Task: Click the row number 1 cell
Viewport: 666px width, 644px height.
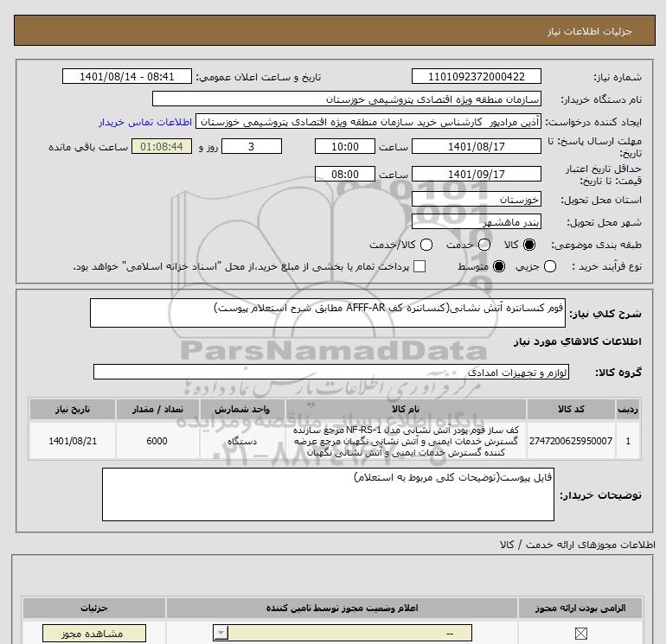Action: 628,441
